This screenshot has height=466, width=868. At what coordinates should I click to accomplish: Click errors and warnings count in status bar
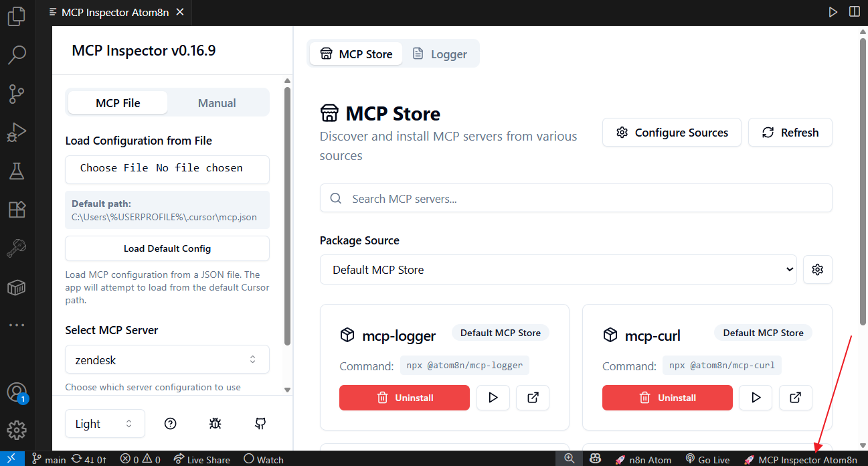(x=140, y=459)
